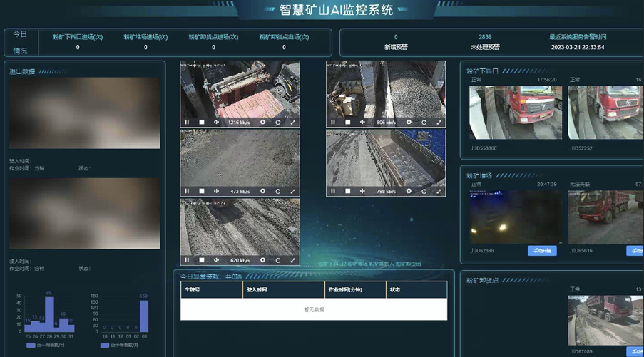Image resolution: width=644 pixels, height=357 pixels.
Task: Take a snapshot of the 806 kb/s feed
Action: coord(409,122)
